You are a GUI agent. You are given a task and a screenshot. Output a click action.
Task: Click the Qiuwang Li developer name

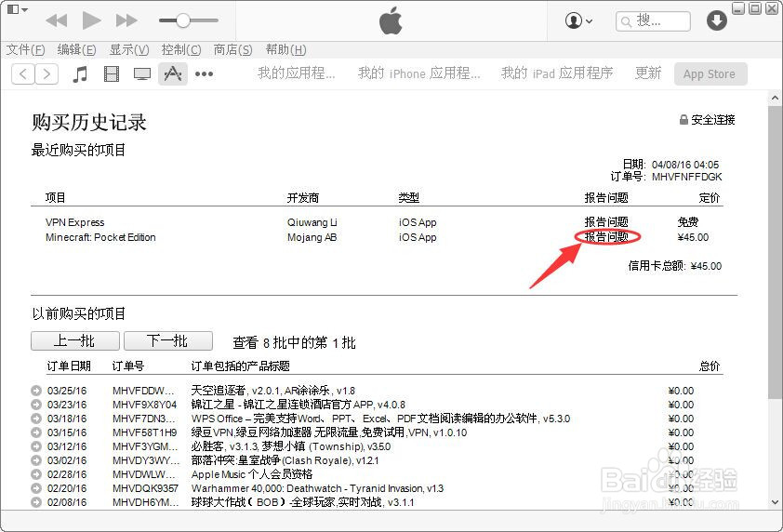[312, 222]
